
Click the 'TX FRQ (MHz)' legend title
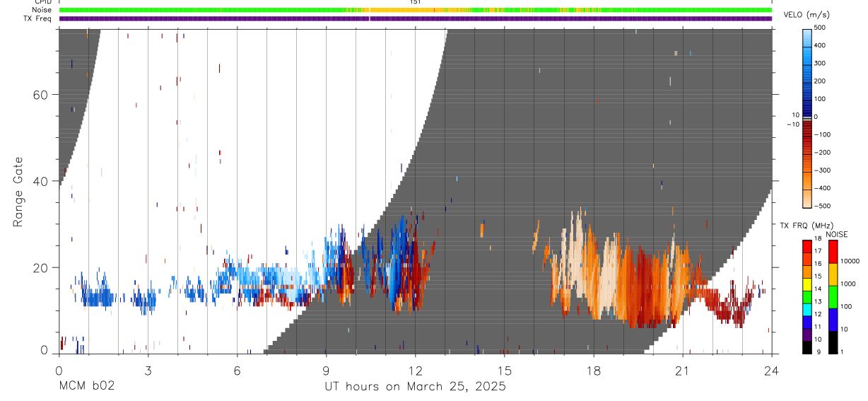click(807, 225)
